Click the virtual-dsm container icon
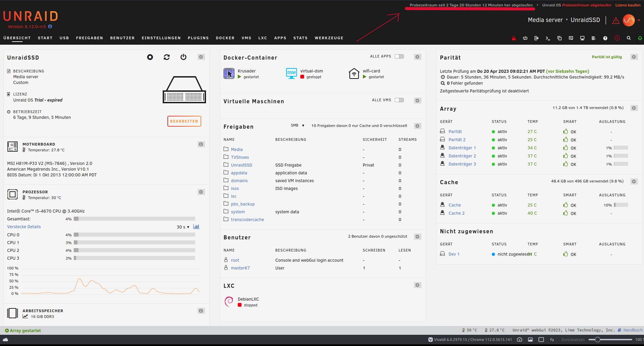Screen dimensions: 644x346 point(292,73)
